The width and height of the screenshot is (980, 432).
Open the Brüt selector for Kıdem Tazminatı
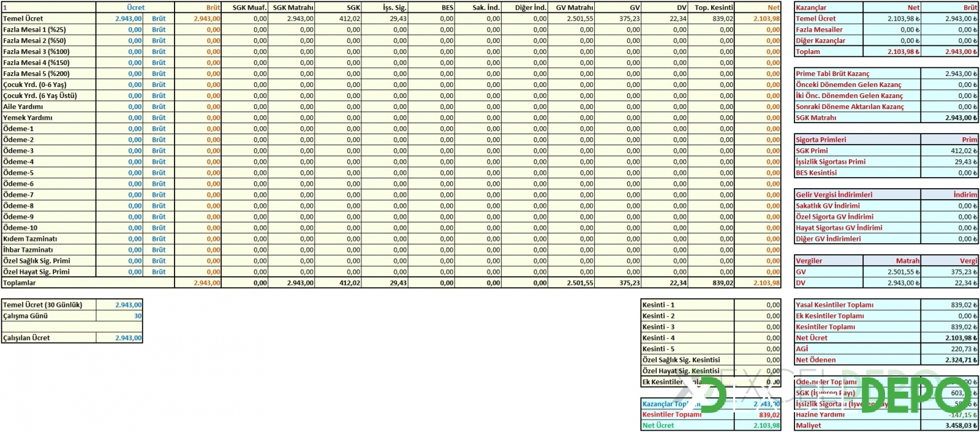tap(159, 239)
